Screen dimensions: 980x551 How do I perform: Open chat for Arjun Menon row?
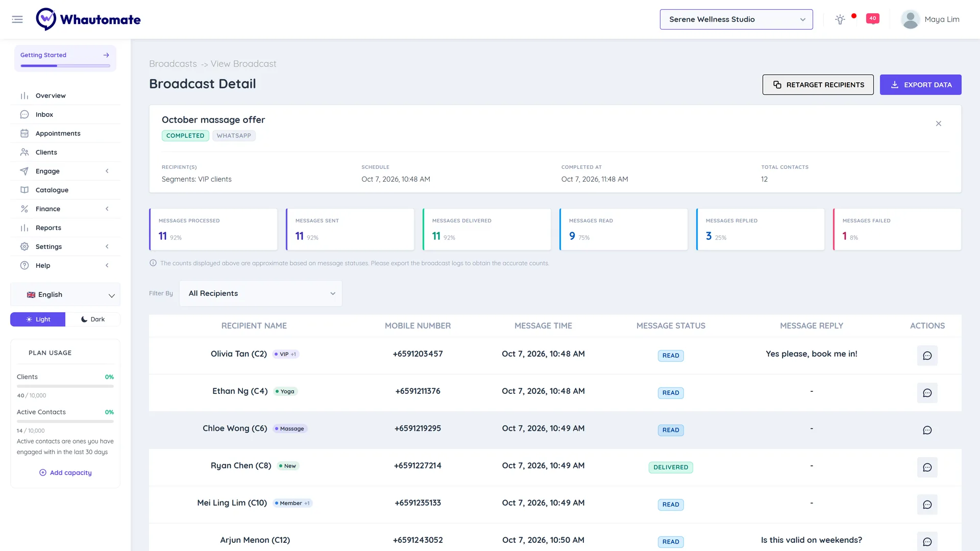tap(927, 542)
